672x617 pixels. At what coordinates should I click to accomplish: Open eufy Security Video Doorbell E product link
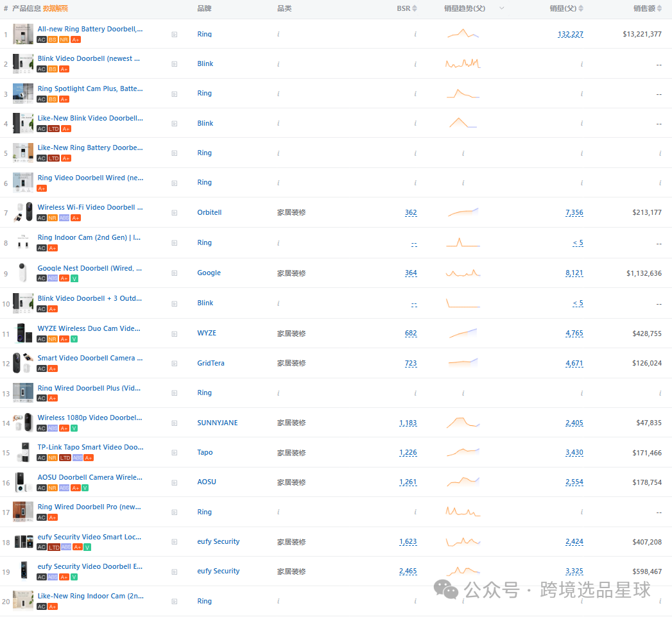coord(90,566)
